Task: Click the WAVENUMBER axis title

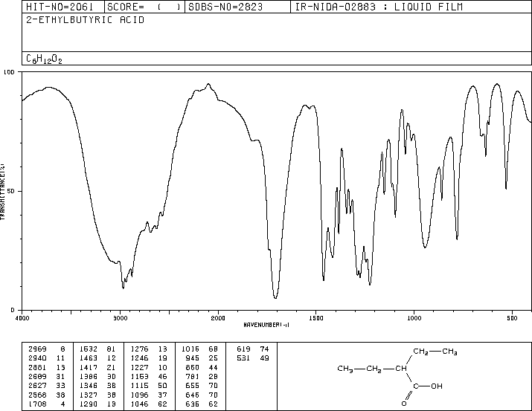Action: pos(266,325)
